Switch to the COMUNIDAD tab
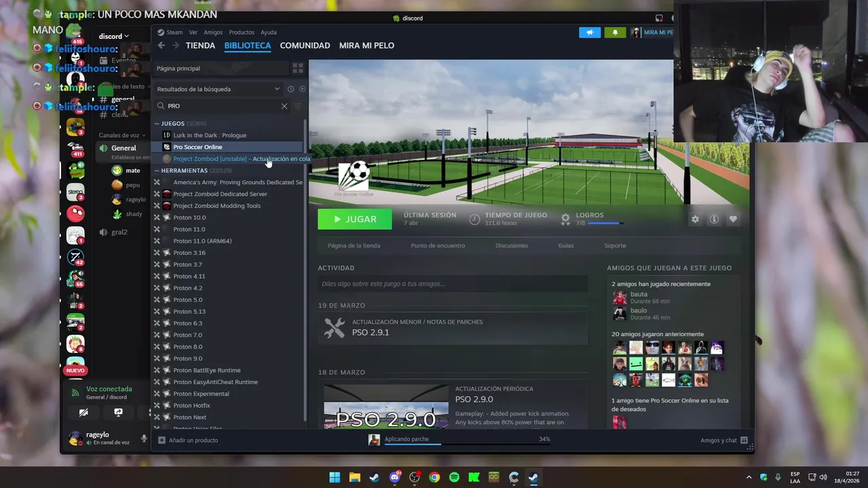Screen dimensions: 868x488 [305, 45]
